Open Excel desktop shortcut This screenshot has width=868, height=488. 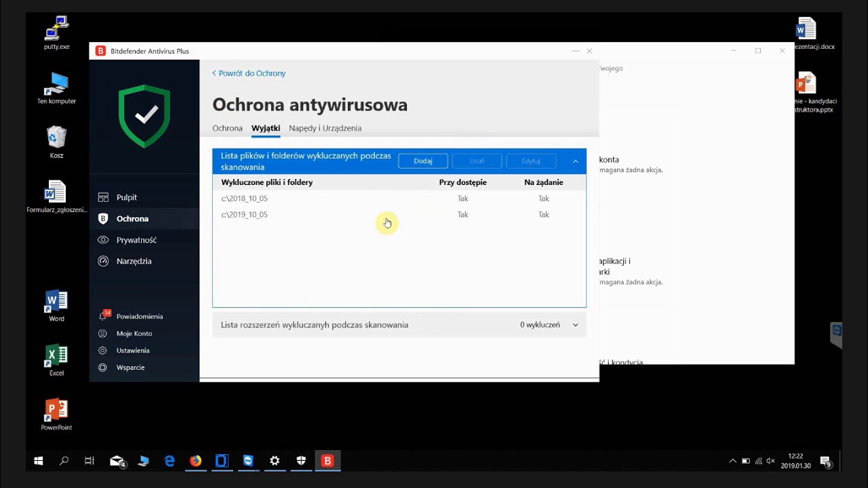tap(56, 360)
